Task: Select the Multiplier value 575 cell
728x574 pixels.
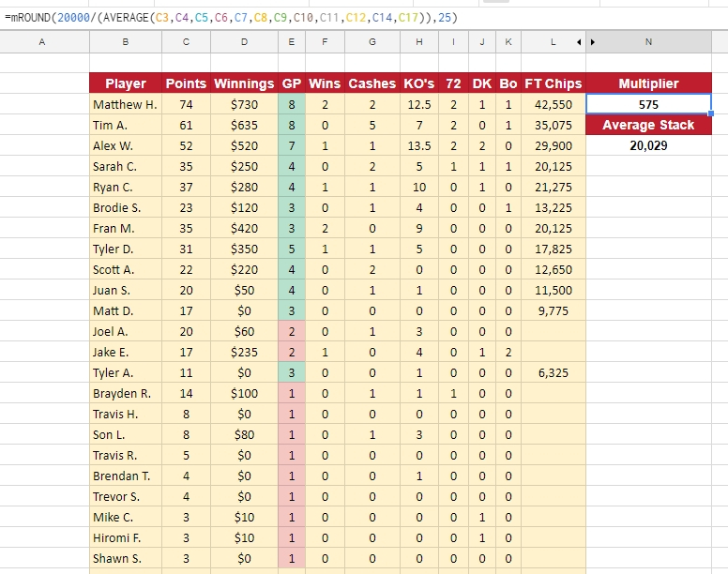Action: [x=648, y=104]
